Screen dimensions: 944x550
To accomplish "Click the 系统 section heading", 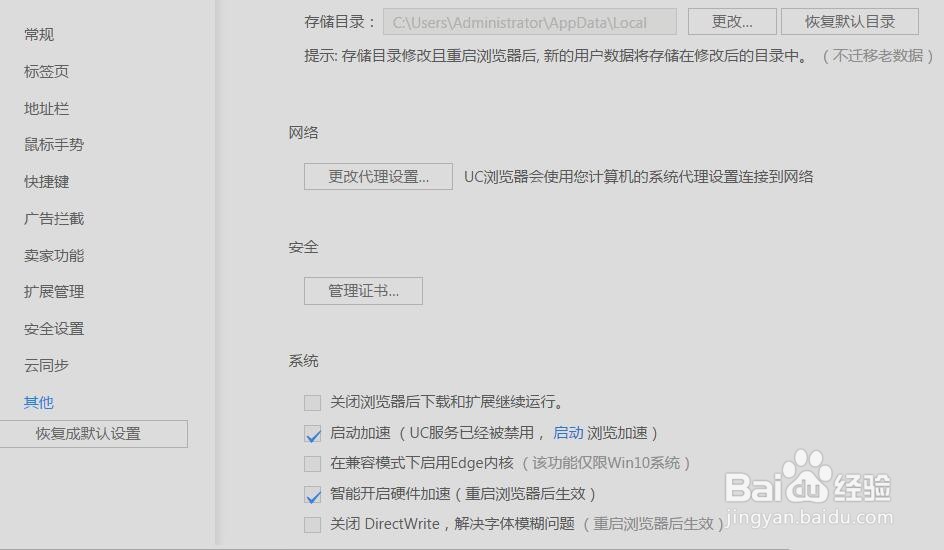I will click(x=303, y=361).
